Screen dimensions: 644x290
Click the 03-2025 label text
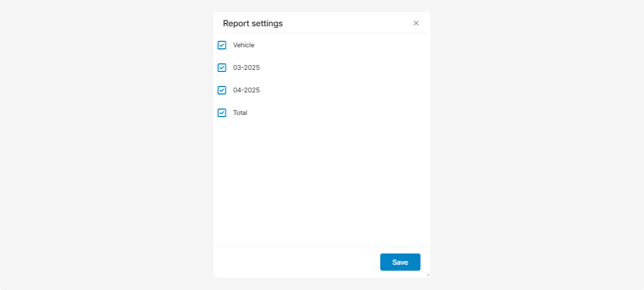click(246, 68)
